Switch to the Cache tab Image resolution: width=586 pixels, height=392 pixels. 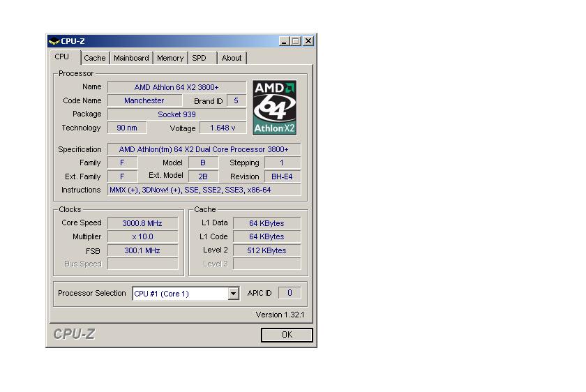(95, 58)
